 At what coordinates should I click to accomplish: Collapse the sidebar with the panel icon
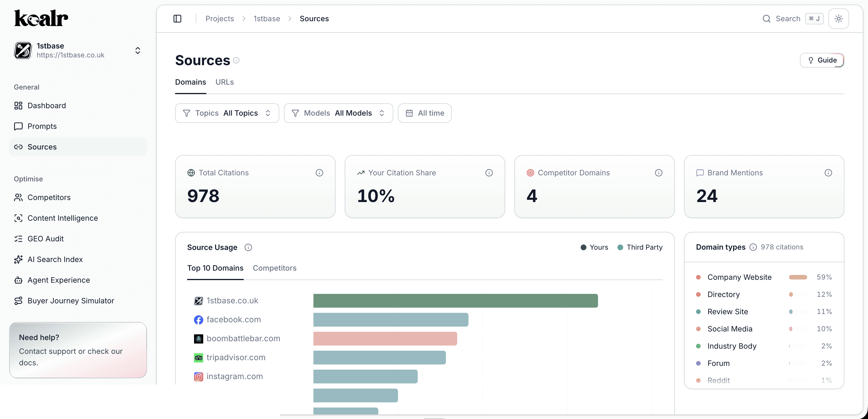178,19
